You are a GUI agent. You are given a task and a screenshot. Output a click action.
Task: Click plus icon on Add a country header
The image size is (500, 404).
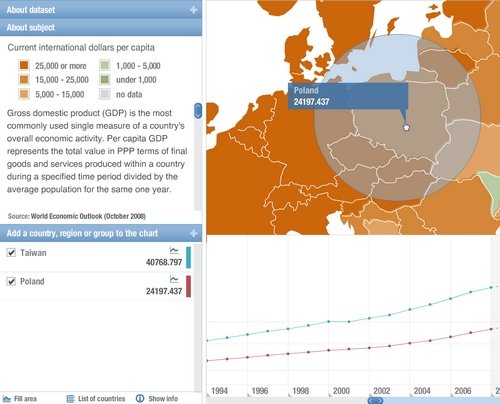pos(193,233)
